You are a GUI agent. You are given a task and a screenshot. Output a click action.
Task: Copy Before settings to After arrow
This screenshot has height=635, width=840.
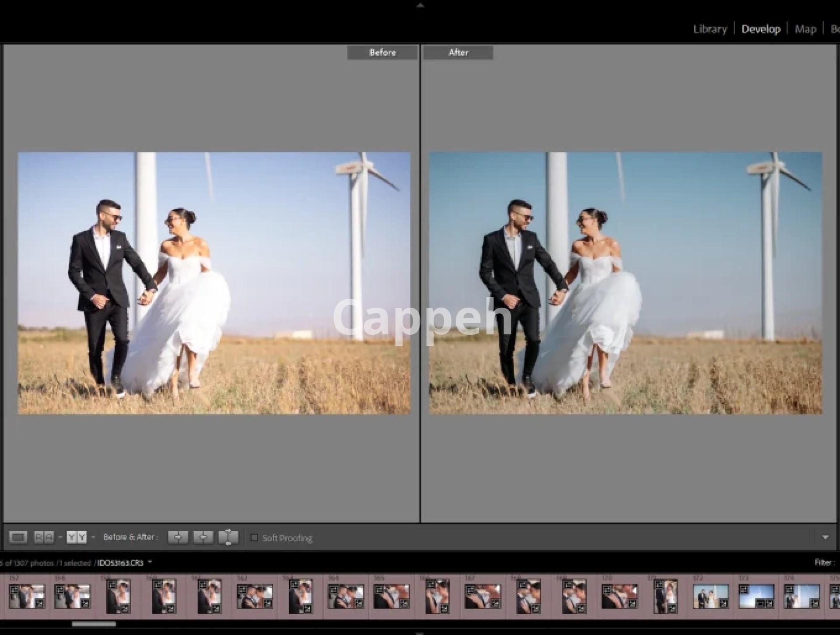(x=178, y=537)
